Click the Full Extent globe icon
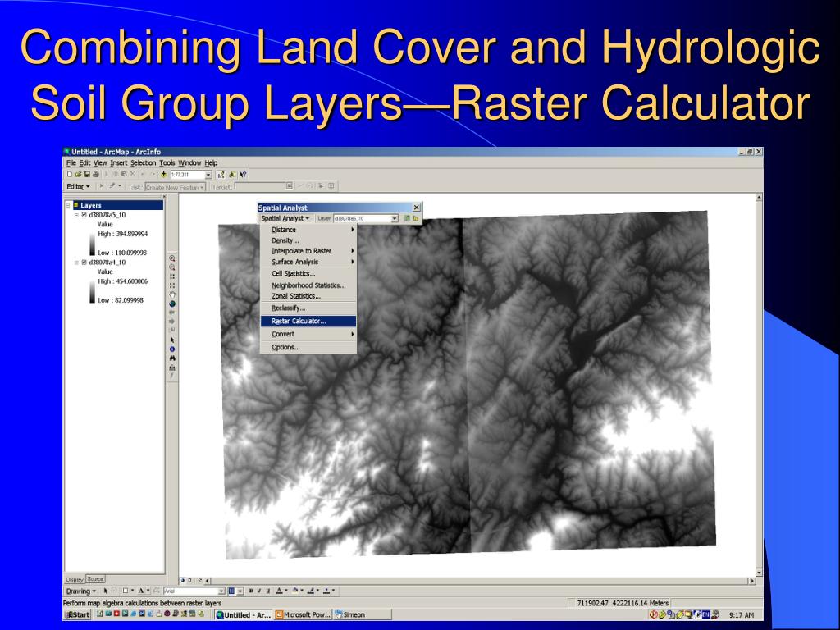Viewport: 840px width, 630px height. click(172, 304)
